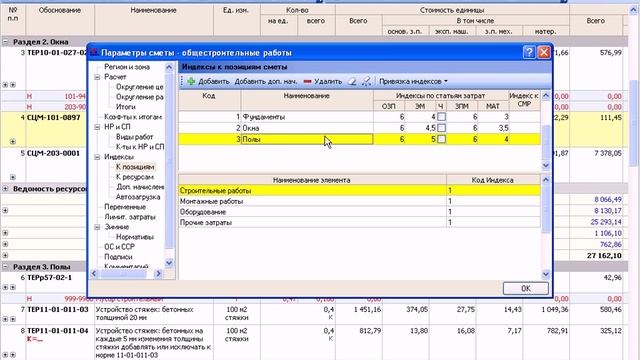This screenshot has height=360, width=640.
Task: Click the Полы name edit field
Action: pyautogui.click(x=307, y=139)
